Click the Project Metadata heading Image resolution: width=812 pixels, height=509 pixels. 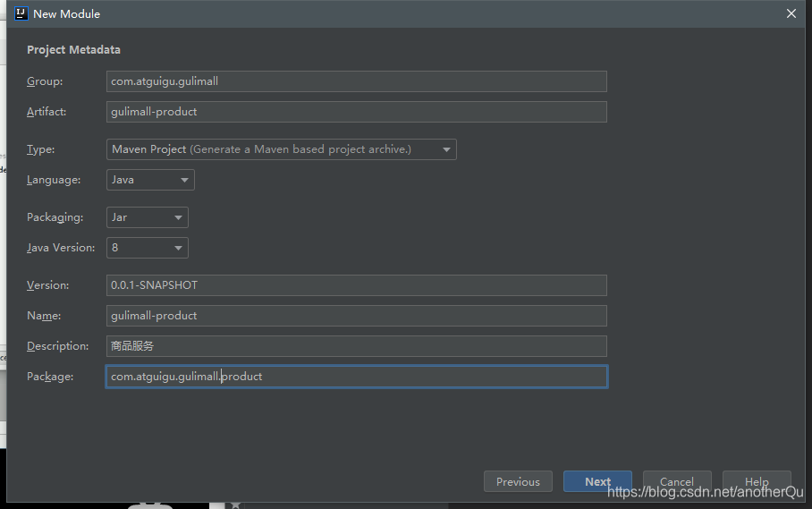[x=73, y=50]
